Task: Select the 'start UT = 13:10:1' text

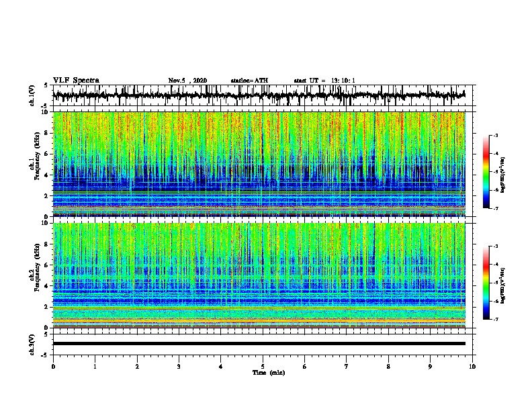Action: pos(324,81)
